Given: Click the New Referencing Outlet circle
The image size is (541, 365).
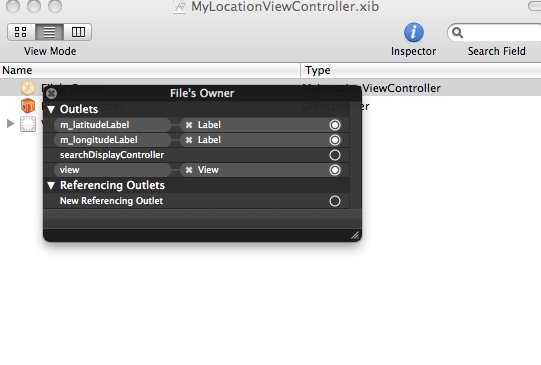Looking at the screenshot, I should [335, 201].
